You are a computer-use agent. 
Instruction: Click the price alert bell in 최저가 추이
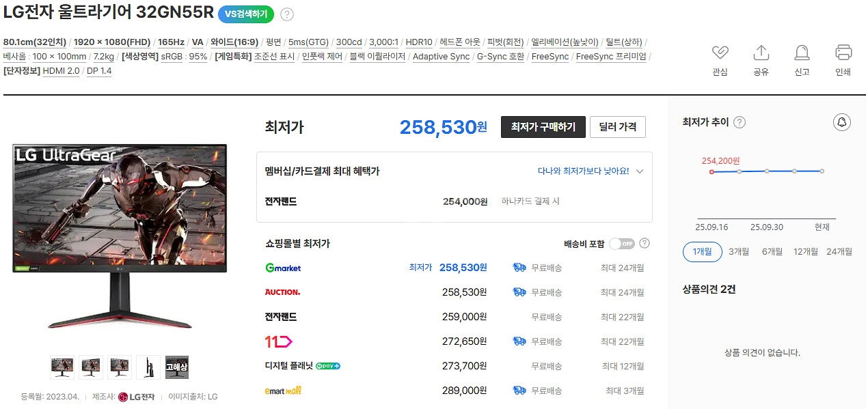[842, 122]
